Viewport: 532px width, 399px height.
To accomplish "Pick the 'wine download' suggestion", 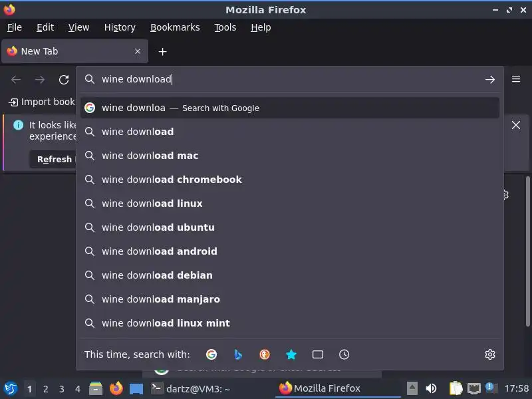I will 290,132.
